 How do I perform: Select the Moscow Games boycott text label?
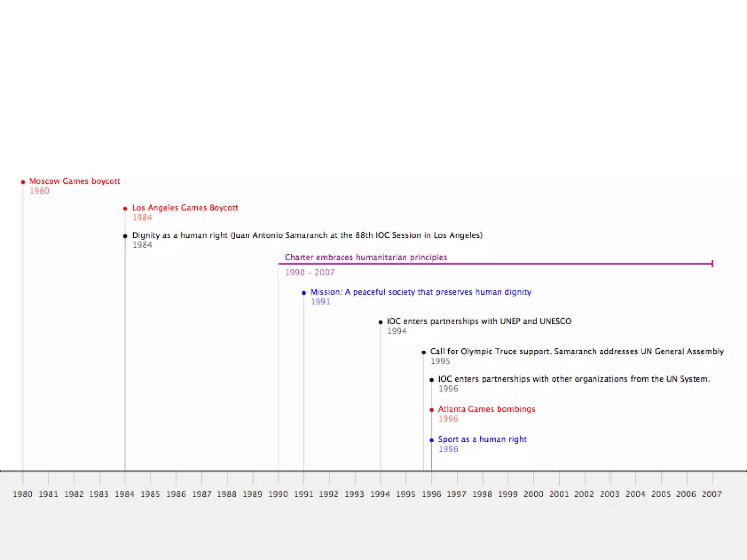click(74, 181)
